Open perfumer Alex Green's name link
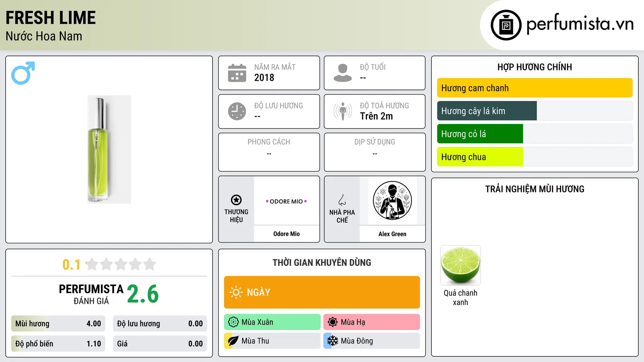Viewport: 644px width, 362px height. (x=392, y=234)
